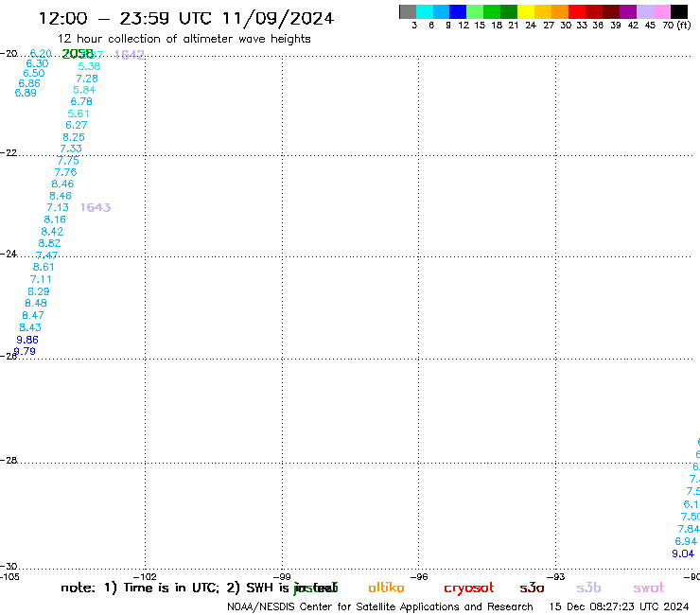
Task: Click the cyan wave height value 5.61
Action: (79, 114)
